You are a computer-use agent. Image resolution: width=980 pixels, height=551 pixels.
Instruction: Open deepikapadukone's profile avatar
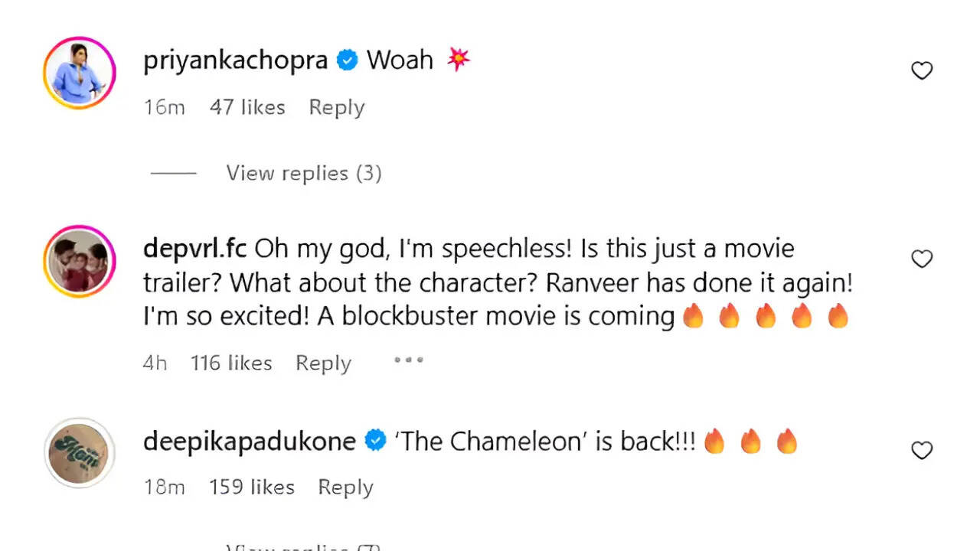click(80, 452)
